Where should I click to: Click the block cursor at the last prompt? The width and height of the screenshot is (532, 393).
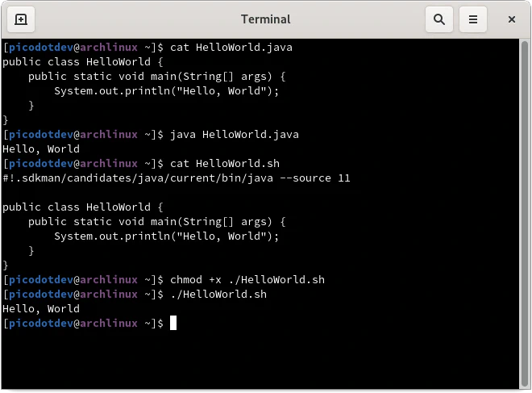coord(172,323)
